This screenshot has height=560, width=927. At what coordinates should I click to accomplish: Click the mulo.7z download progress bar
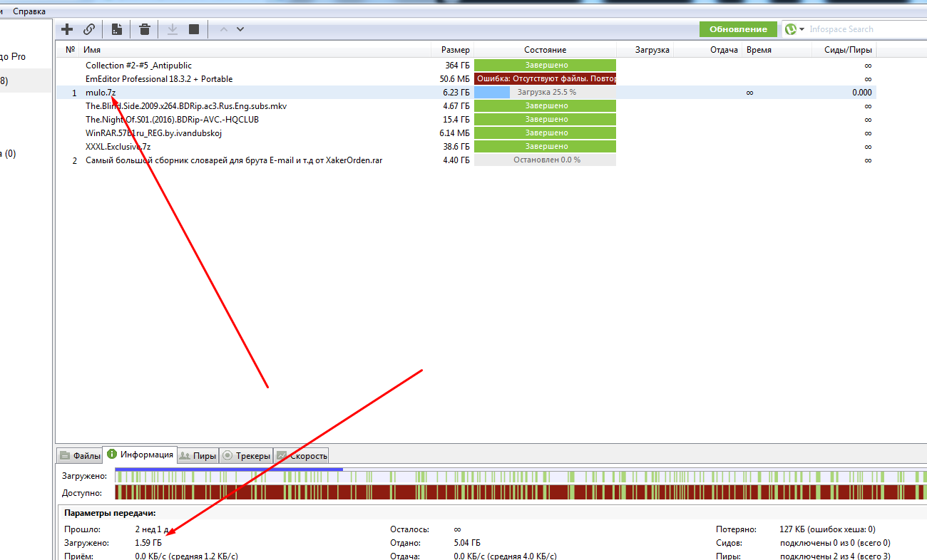[x=545, y=93]
